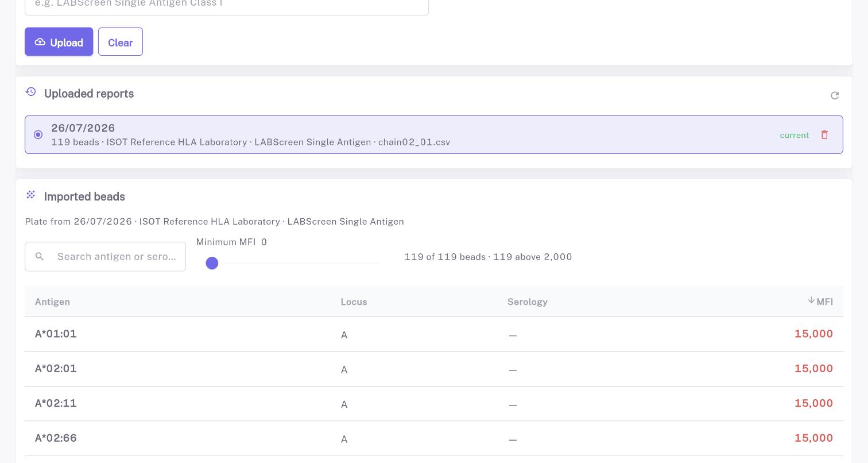The width and height of the screenshot is (868, 463).
Task: Click the 'current' status label
Action: [x=794, y=135]
